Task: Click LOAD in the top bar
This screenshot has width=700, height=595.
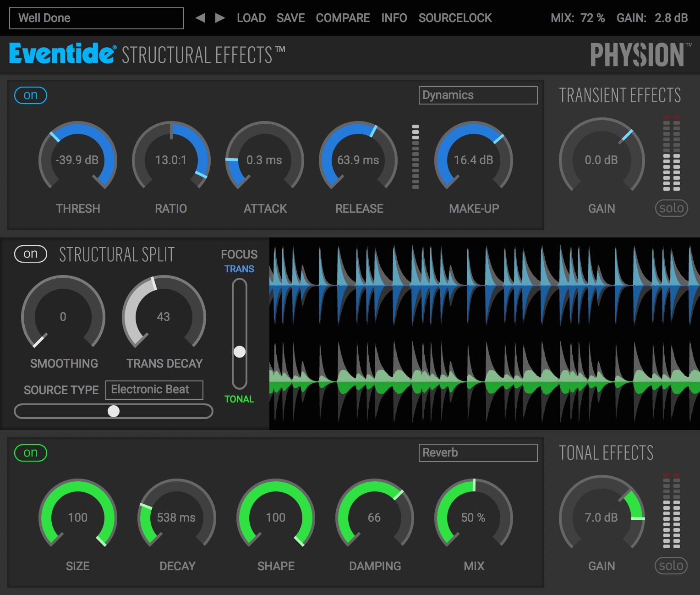Action: tap(251, 18)
